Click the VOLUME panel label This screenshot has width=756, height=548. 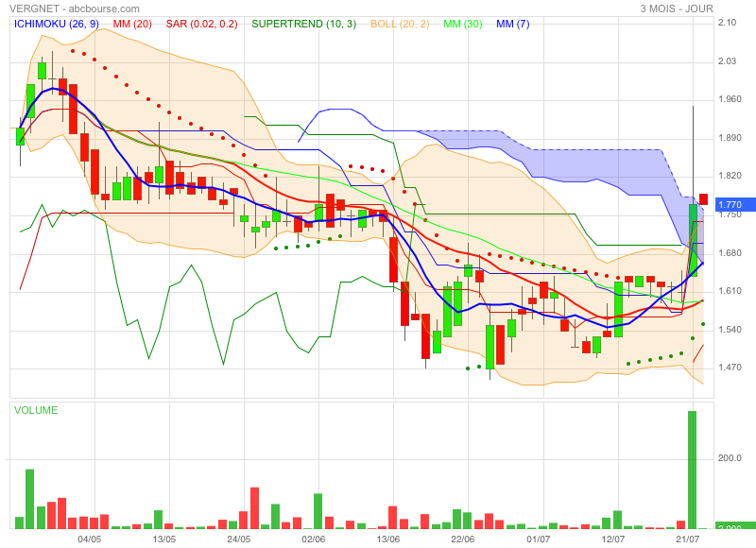tap(36, 410)
